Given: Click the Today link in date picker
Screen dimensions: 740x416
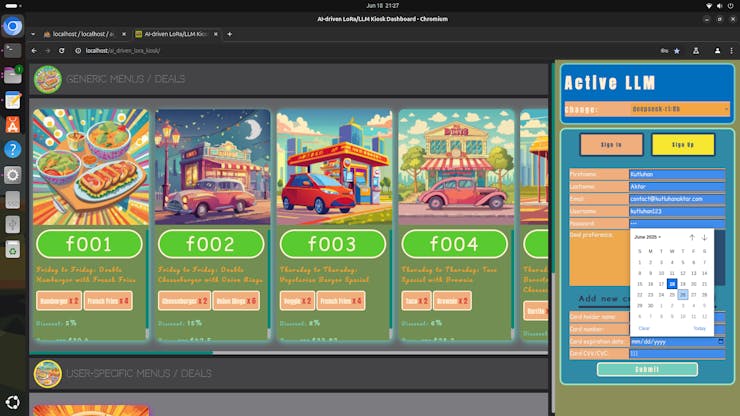Looking at the screenshot, I should pos(699,328).
